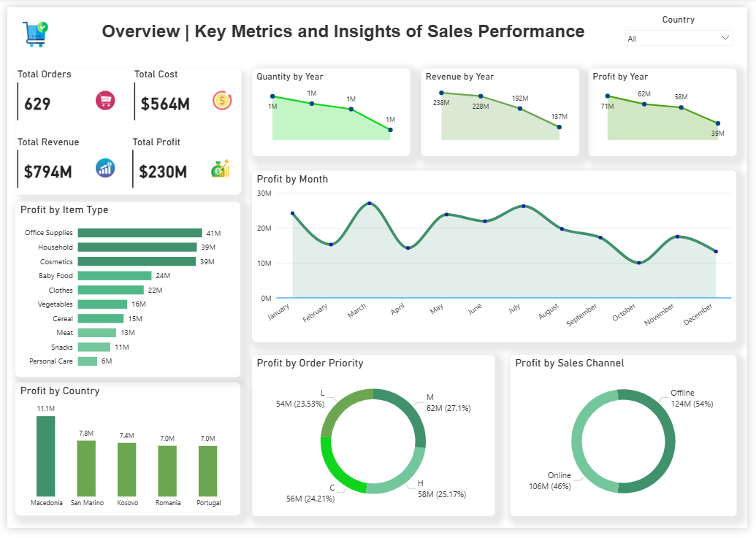Click the Profit by Country title

[60, 391]
